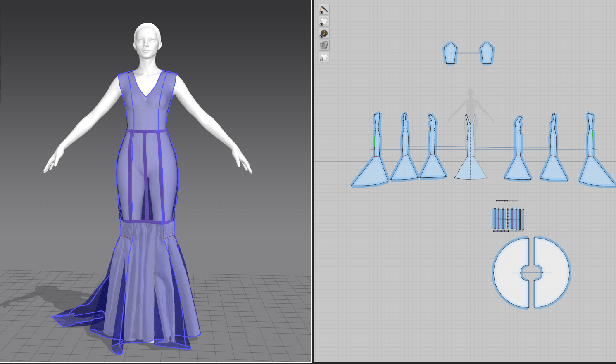616x364 pixels.
Task: Select the third gown panel from left
Action: coord(433,168)
